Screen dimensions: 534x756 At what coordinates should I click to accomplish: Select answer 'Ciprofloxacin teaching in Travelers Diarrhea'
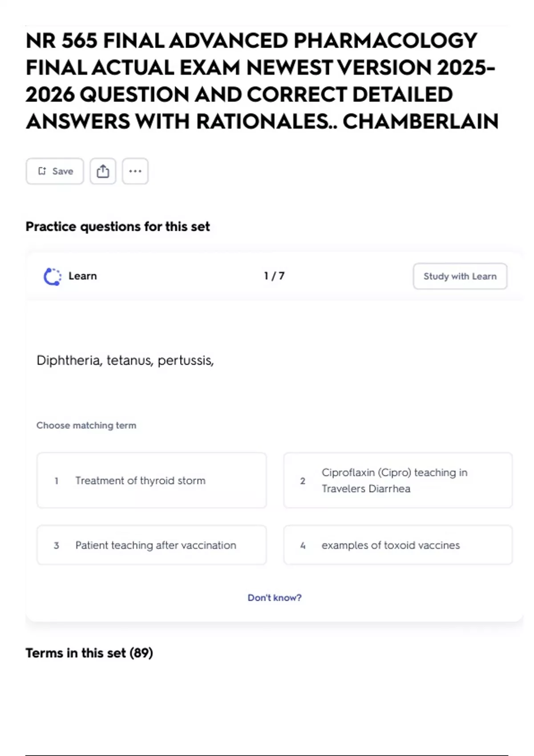[x=398, y=480]
